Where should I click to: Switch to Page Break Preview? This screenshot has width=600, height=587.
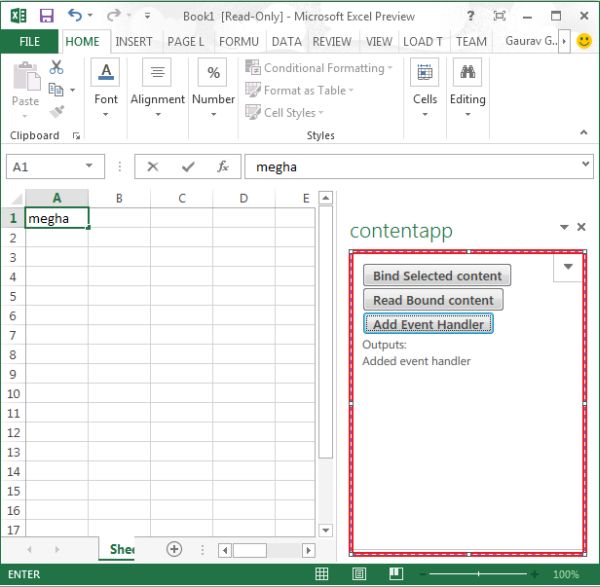[x=396, y=574]
